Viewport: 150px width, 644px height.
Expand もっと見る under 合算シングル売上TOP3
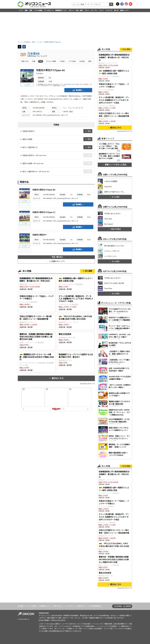click(115, 197)
